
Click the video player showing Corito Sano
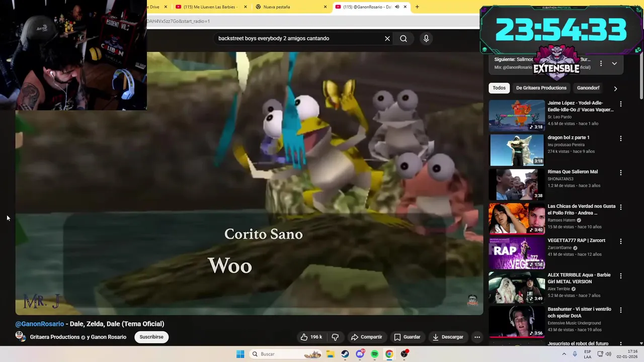click(x=249, y=183)
